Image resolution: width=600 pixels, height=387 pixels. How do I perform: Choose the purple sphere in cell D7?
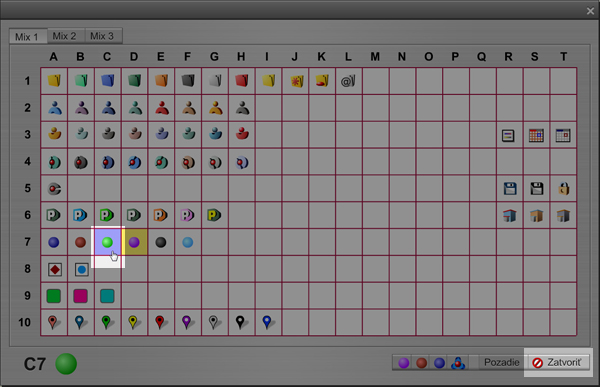pyautogui.click(x=134, y=242)
